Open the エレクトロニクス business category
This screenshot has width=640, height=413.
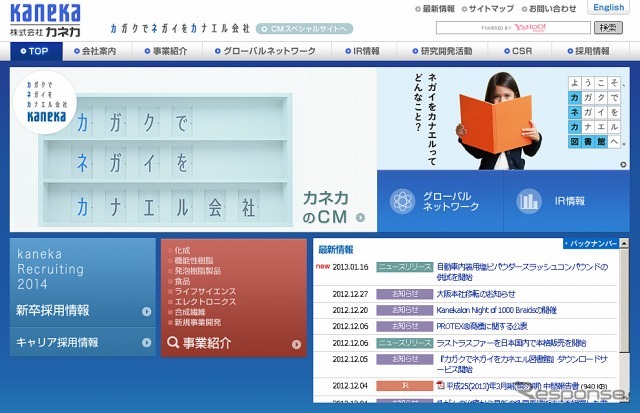click(x=205, y=302)
